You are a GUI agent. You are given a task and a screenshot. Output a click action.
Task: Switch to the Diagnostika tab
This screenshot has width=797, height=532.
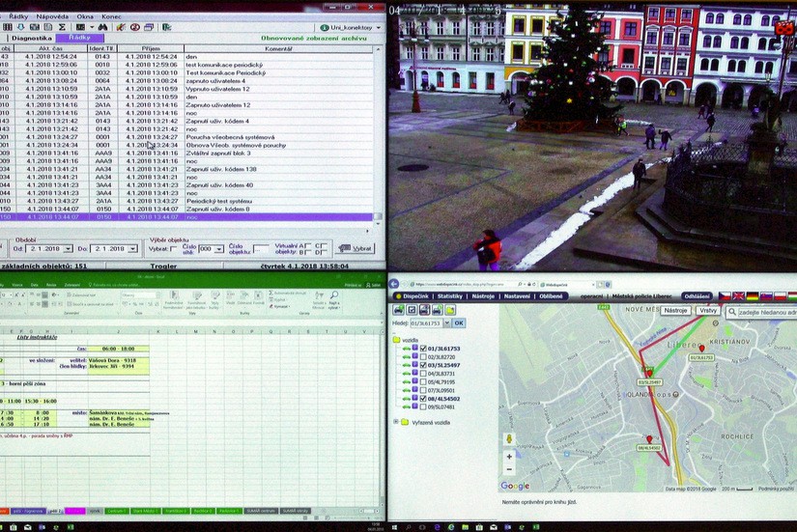(32, 38)
